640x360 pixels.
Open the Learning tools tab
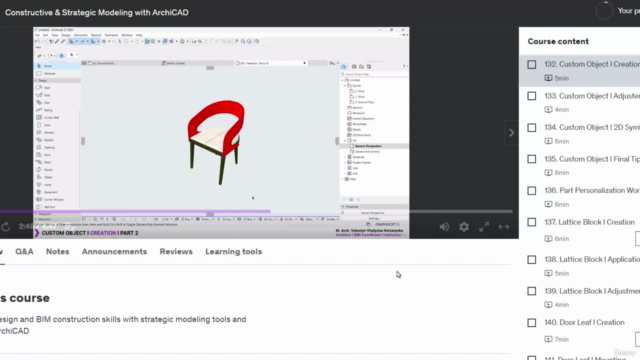(233, 252)
